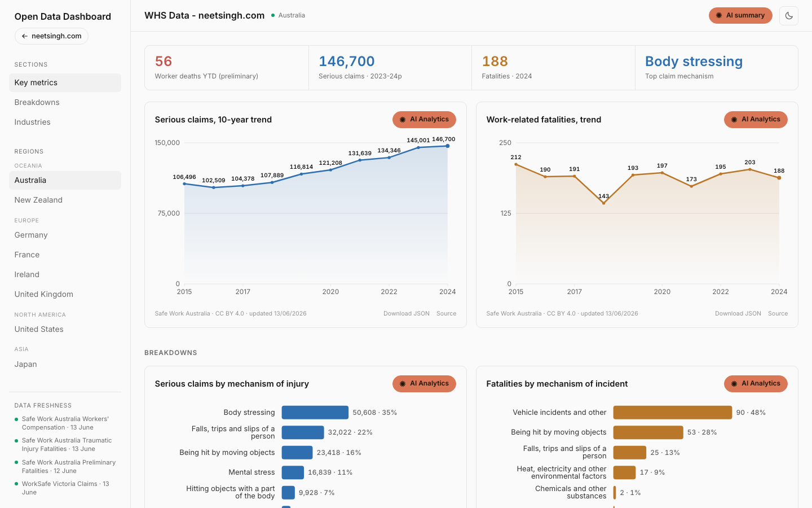Switch to the United Kingdom region
Viewport: 812px width, 508px height.
65,294
